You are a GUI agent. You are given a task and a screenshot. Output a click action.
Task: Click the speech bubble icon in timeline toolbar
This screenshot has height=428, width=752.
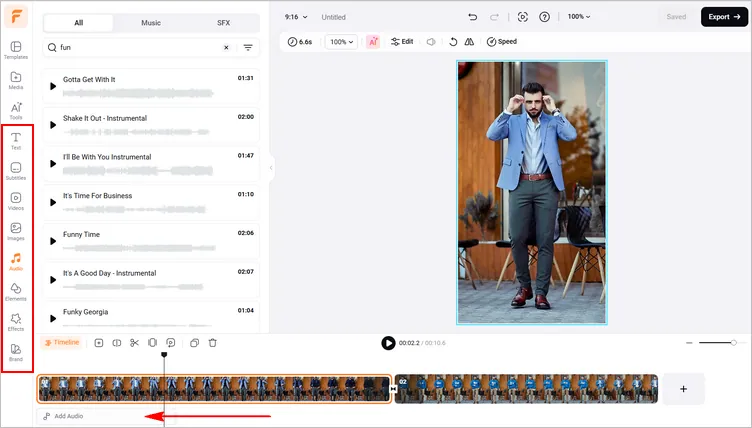pos(171,343)
